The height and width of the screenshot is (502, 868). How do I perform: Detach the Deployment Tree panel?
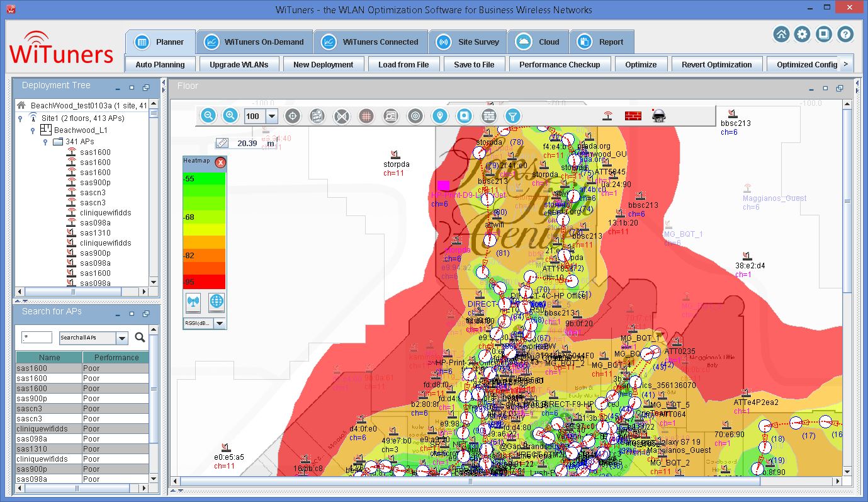[x=145, y=88]
